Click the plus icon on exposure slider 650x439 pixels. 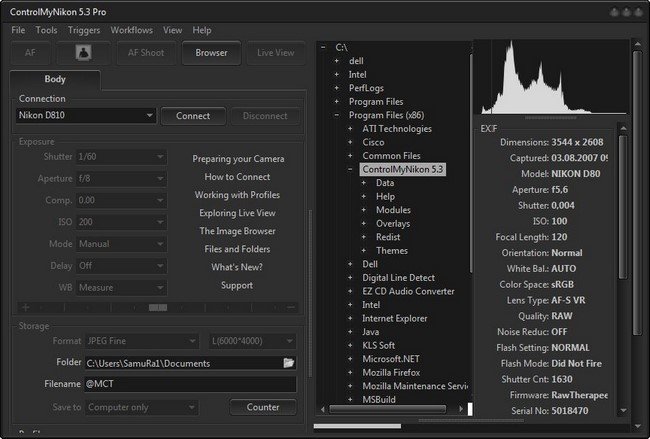26,308
